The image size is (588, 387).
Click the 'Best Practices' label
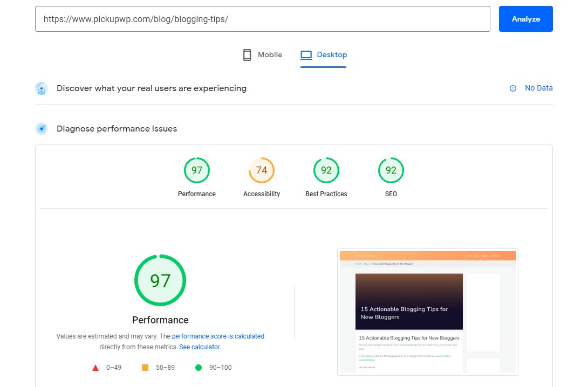pos(326,193)
